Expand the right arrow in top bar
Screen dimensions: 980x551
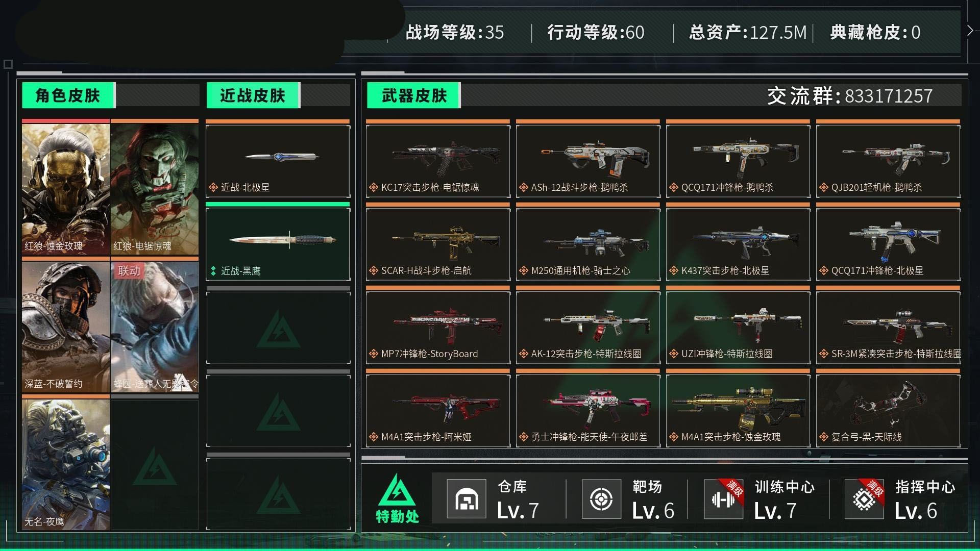click(970, 31)
